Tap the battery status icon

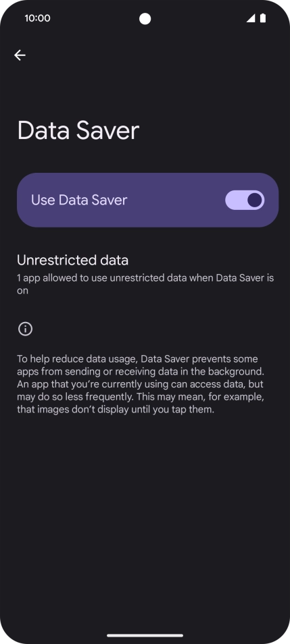pyautogui.click(x=263, y=18)
